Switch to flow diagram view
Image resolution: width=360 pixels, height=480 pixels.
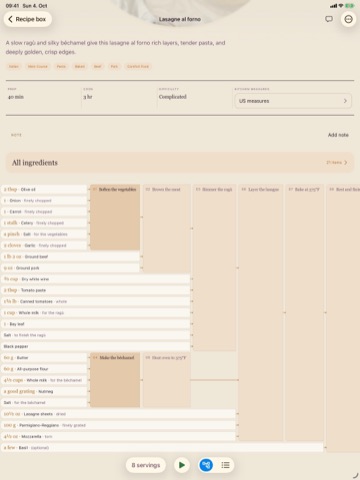[x=206, y=465]
